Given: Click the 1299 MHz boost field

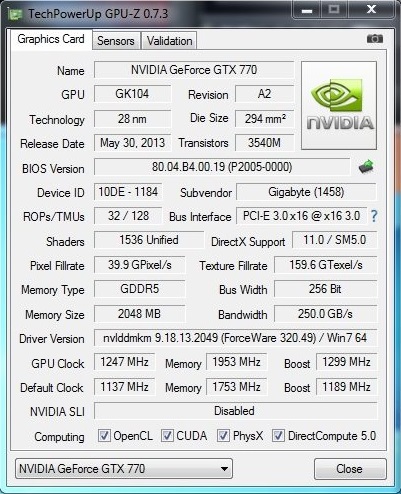Looking at the screenshot, I should (346, 362).
